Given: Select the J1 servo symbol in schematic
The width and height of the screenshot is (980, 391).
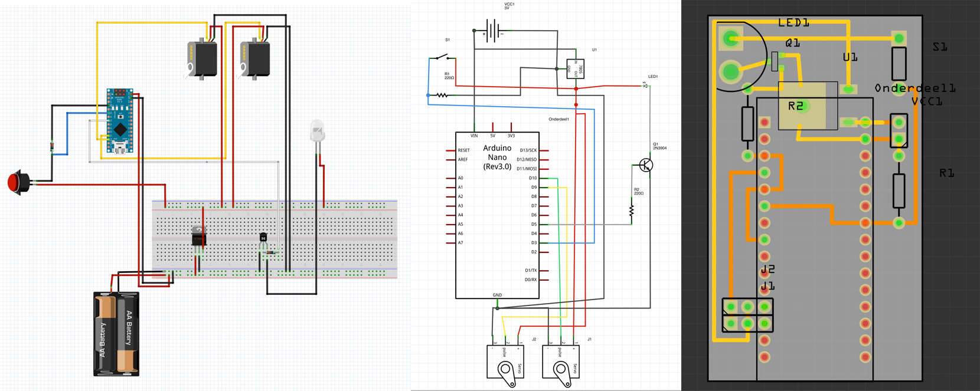Looking at the screenshot, I should pos(561,366).
